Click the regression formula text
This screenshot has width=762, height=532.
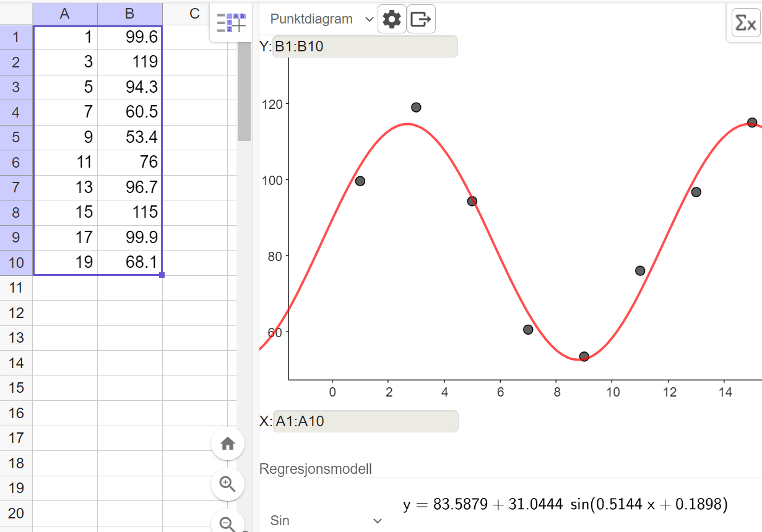tap(565, 505)
